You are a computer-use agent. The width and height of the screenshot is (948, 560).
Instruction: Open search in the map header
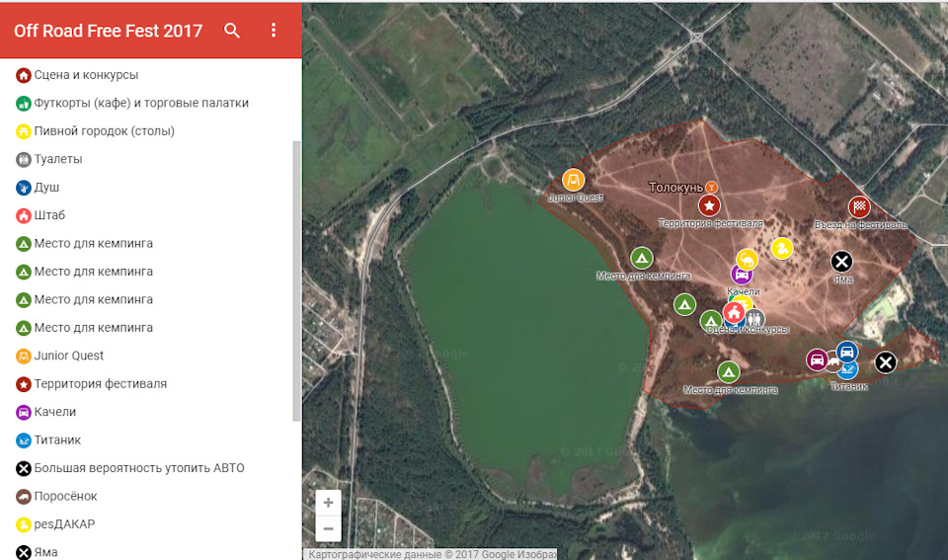coord(232,31)
